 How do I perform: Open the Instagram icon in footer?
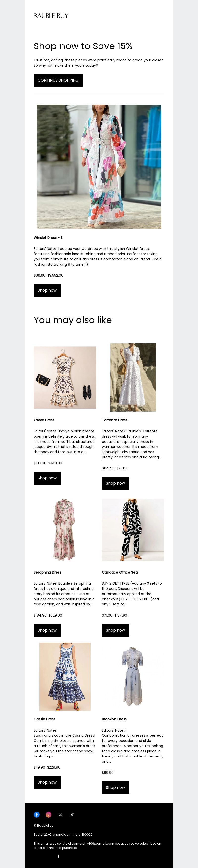click(48, 814)
